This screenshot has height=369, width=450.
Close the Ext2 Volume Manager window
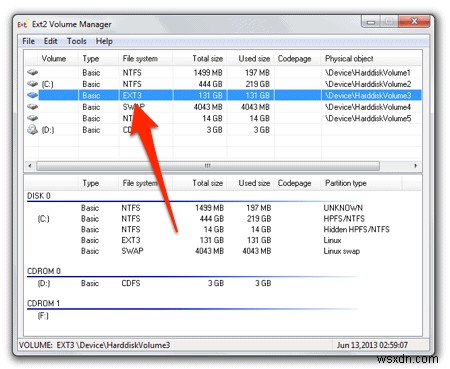[414, 22]
